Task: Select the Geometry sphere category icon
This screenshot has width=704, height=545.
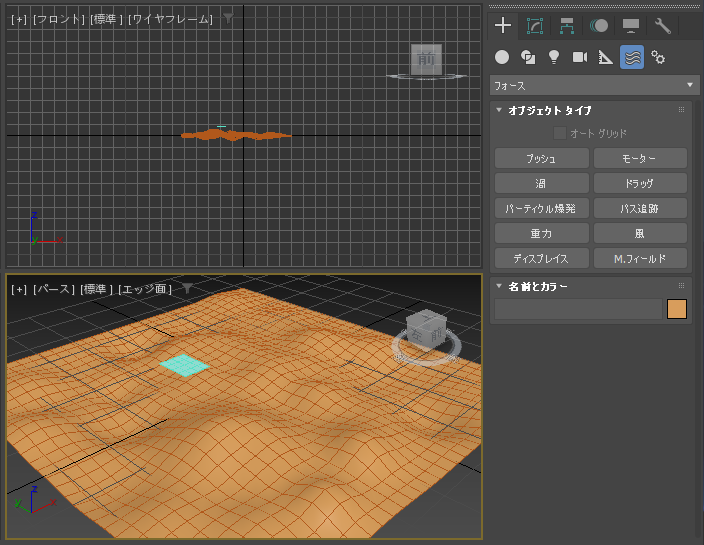Action: pyautogui.click(x=502, y=57)
